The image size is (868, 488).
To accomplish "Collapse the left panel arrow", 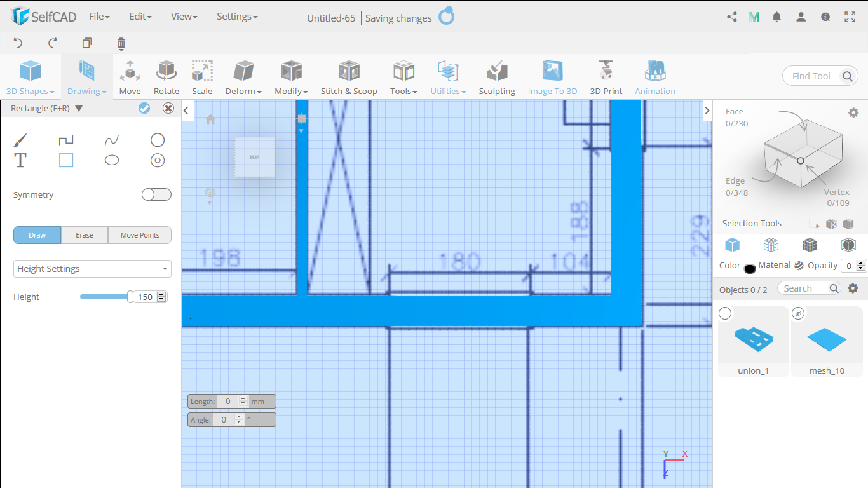I will click(x=187, y=111).
